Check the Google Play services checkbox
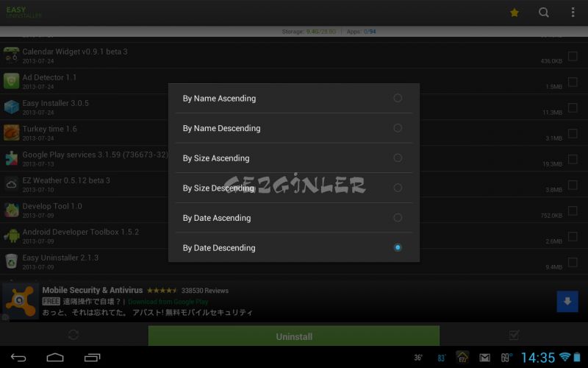The image size is (588, 368). coord(573,159)
